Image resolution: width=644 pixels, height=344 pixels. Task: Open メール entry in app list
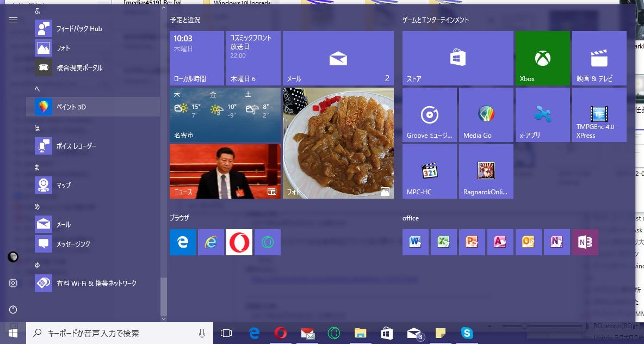pyautogui.click(x=93, y=224)
